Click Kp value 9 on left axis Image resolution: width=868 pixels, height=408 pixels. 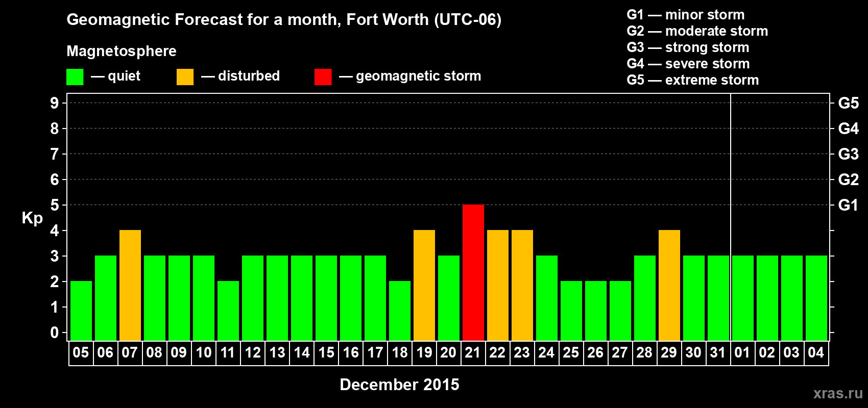coord(55,103)
